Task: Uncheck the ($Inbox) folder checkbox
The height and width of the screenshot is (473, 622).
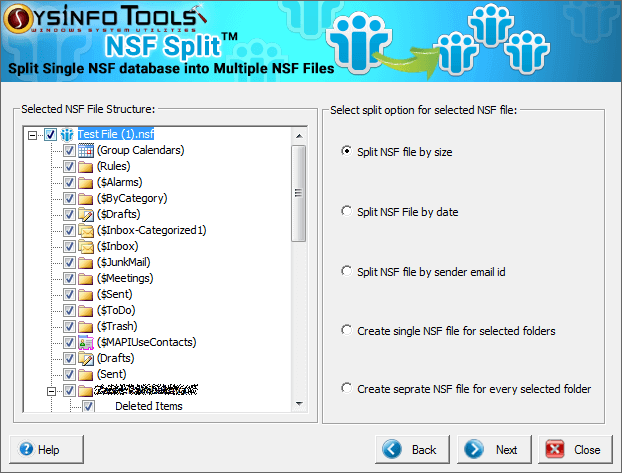Action: coord(69,246)
